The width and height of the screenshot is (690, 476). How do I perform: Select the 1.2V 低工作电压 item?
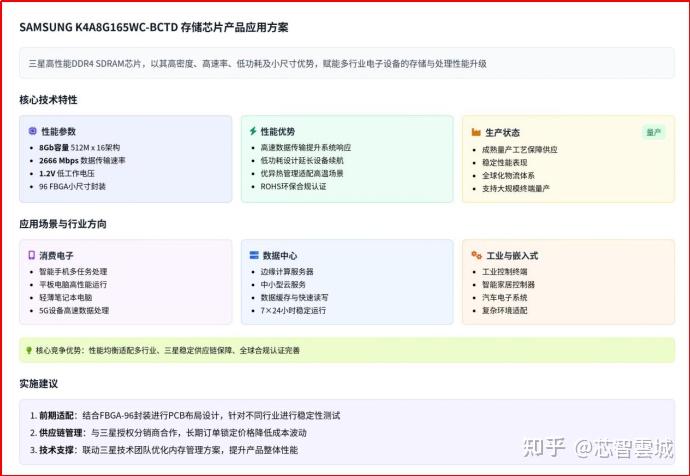pos(67,173)
